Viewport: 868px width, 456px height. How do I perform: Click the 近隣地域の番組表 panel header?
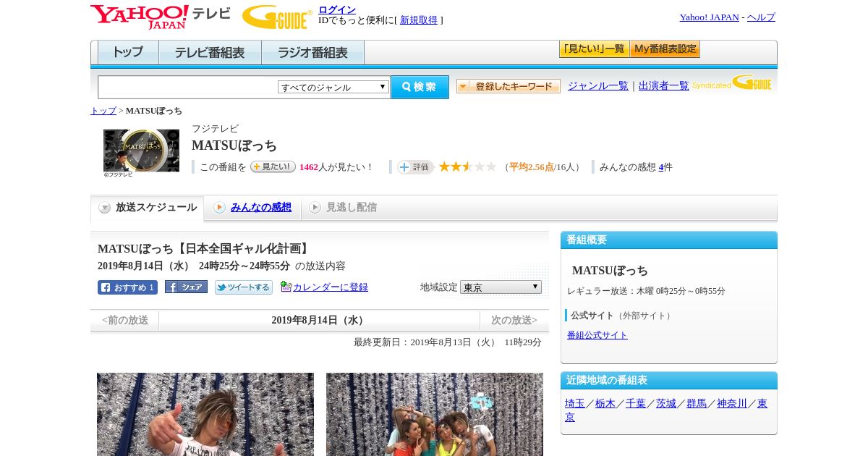point(669,381)
